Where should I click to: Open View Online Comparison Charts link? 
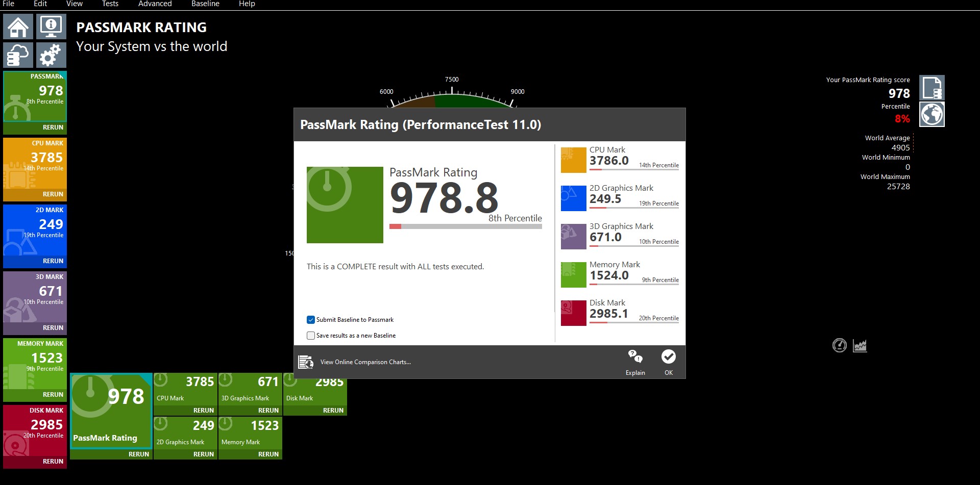click(x=365, y=362)
